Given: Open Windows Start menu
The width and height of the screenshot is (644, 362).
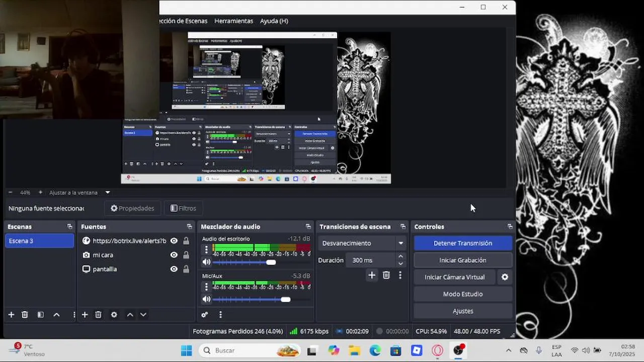Looking at the screenshot, I should click(x=186, y=350).
